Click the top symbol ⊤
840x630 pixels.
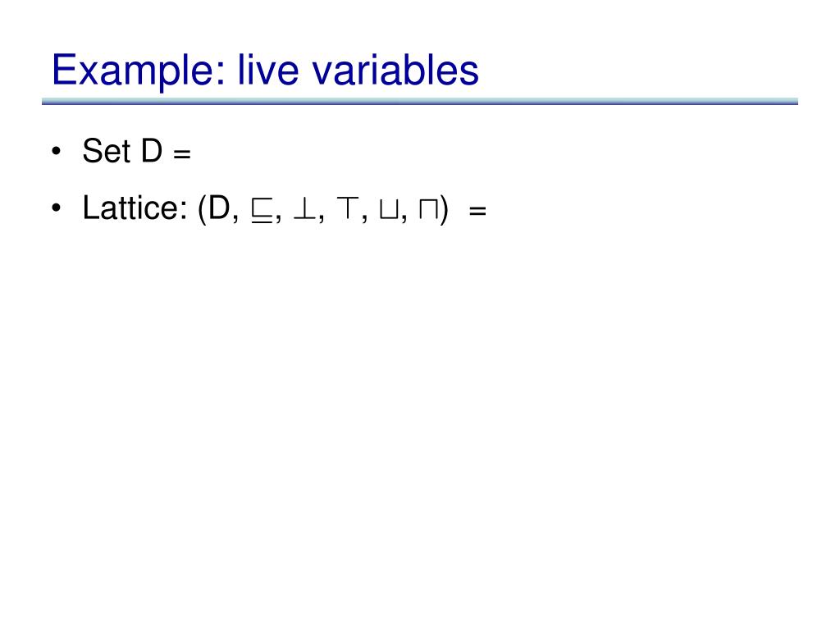point(346,211)
